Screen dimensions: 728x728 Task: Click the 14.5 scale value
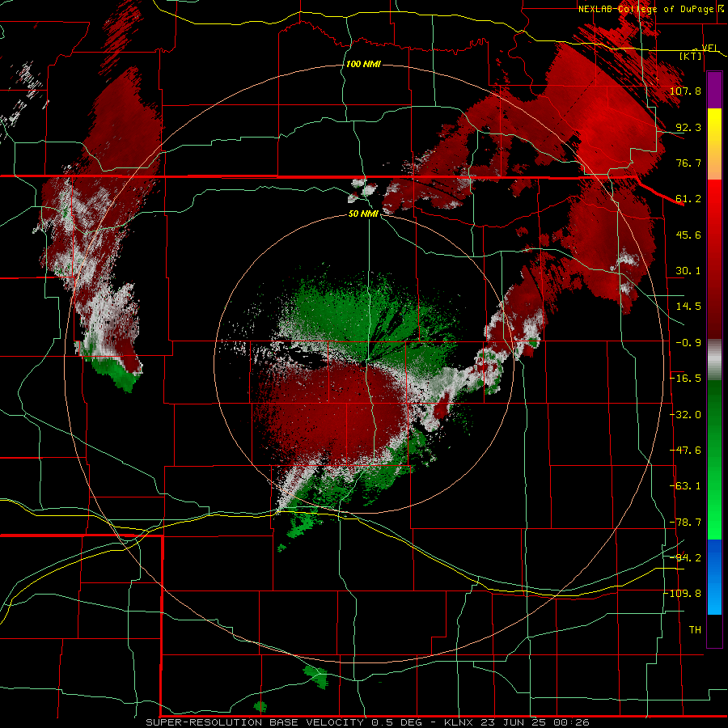(688, 307)
